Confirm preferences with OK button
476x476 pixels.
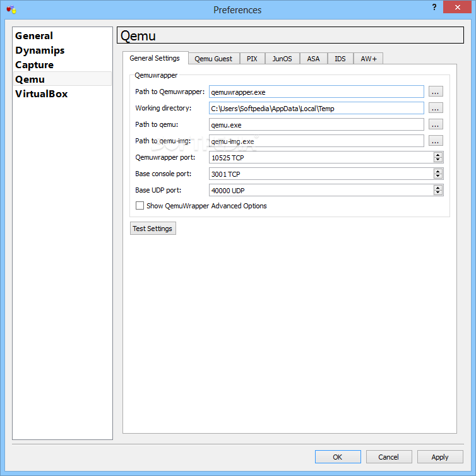pyautogui.click(x=338, y=456)
